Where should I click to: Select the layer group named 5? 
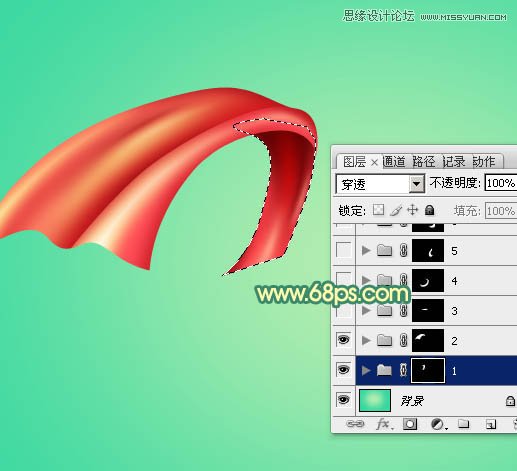[455, 251]
